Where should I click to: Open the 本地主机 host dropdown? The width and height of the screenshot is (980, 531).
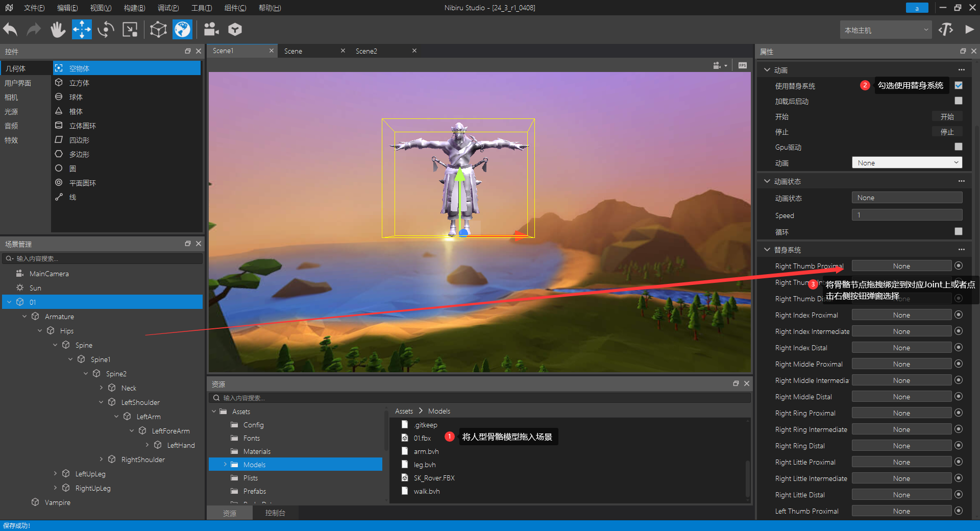click(x=886, y=30)
